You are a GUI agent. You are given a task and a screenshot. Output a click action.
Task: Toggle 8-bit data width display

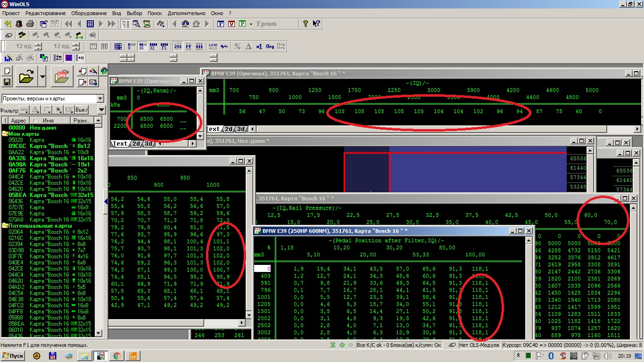130,46
